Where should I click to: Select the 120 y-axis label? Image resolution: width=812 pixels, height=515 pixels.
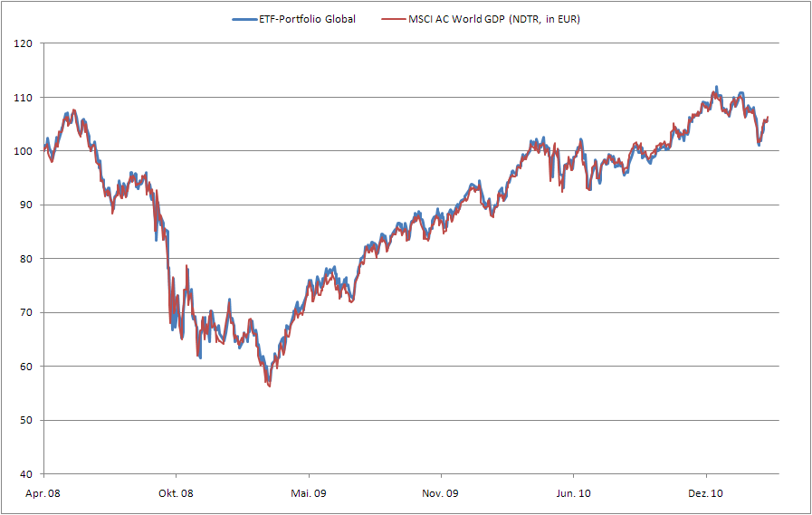click(24, 43)
